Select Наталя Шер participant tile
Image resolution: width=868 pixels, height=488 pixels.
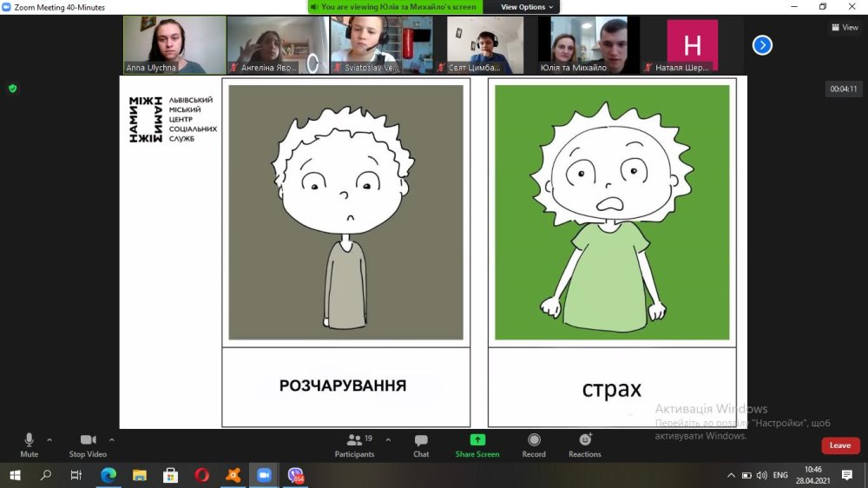[x=692, y=45]
